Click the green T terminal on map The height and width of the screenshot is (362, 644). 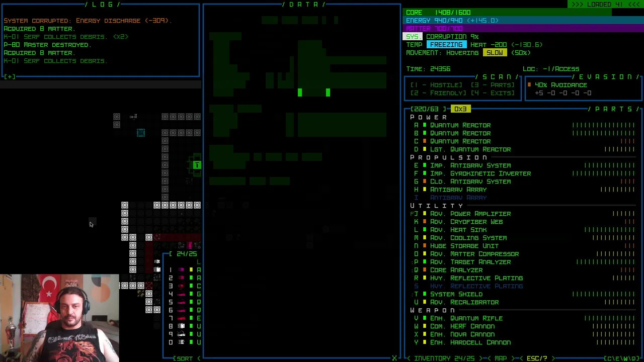coord(197,165)
